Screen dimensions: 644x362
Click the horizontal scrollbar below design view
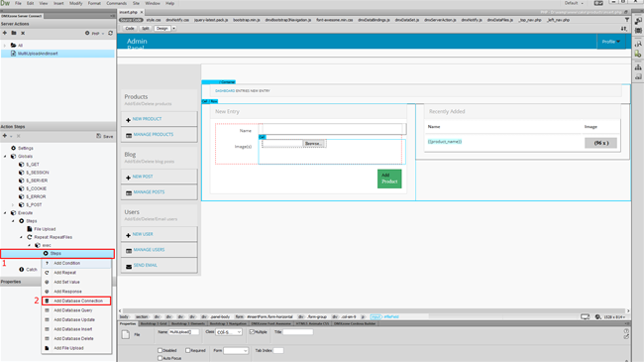(374, 311)
